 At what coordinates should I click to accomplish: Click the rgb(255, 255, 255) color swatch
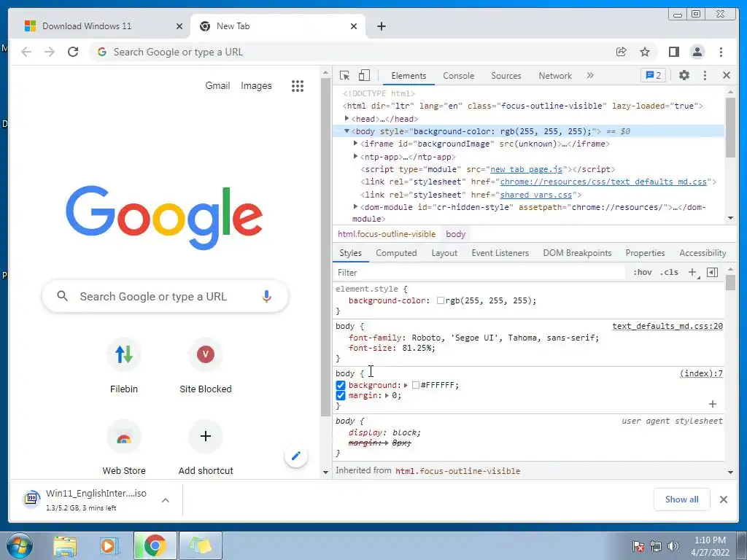[440, 300]
